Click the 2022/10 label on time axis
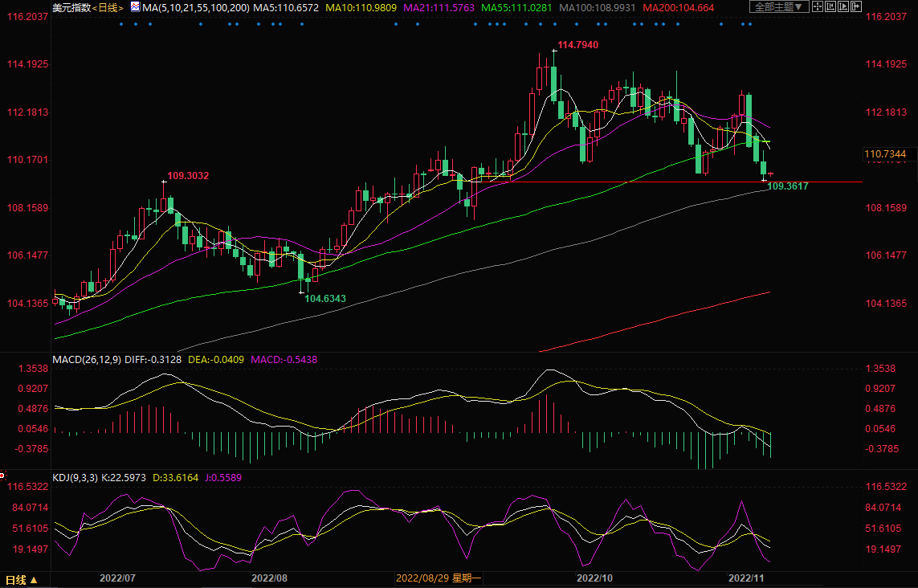The image size is (918, 588). [x=595, y=578]
